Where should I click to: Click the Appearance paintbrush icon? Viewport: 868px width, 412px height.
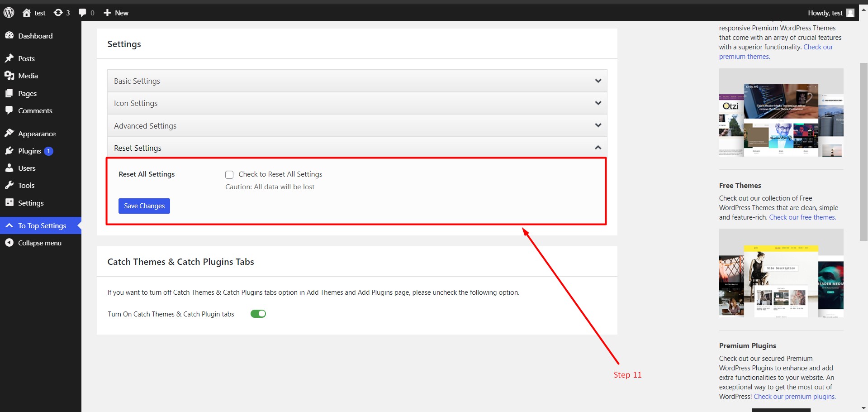coord(9,134)
